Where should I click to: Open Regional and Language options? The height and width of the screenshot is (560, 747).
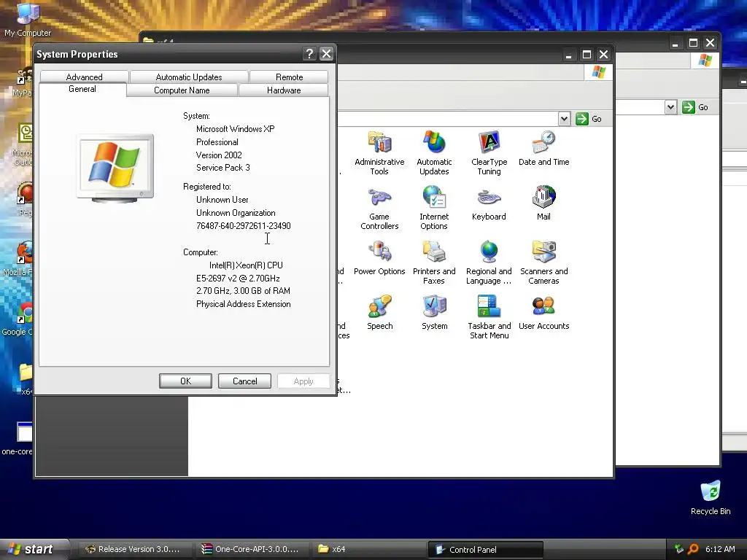pos(489,262)
